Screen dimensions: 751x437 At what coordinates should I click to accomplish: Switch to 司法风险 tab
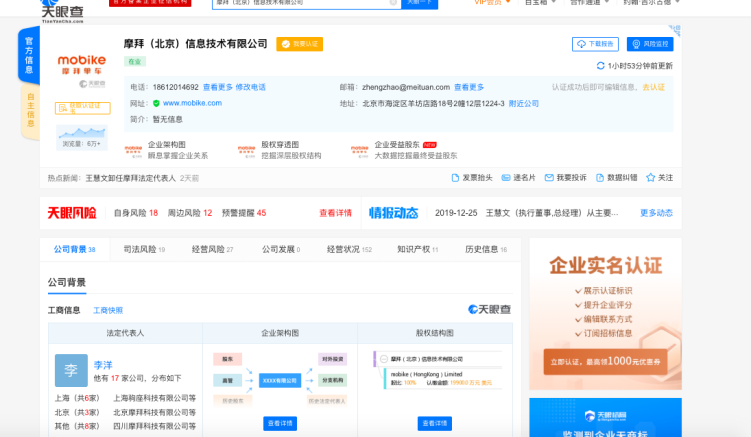144,249
